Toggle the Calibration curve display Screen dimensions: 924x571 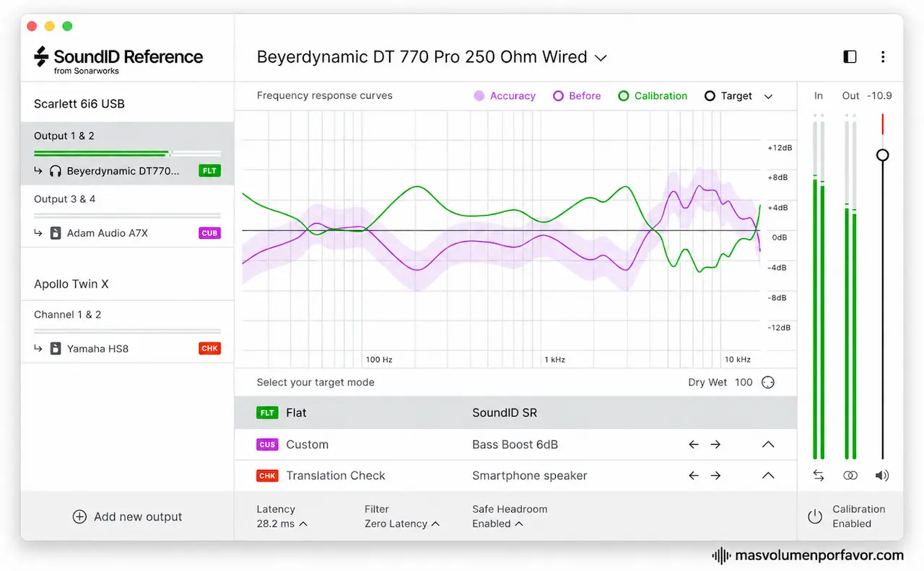point(653,96)
